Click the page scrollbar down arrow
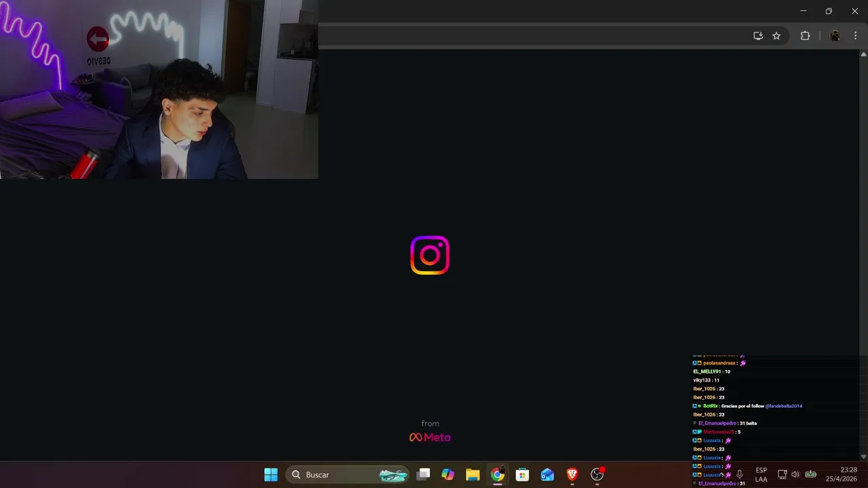This screenshot has width=868, height=488. pyautogui.click(x=863, y=457)
